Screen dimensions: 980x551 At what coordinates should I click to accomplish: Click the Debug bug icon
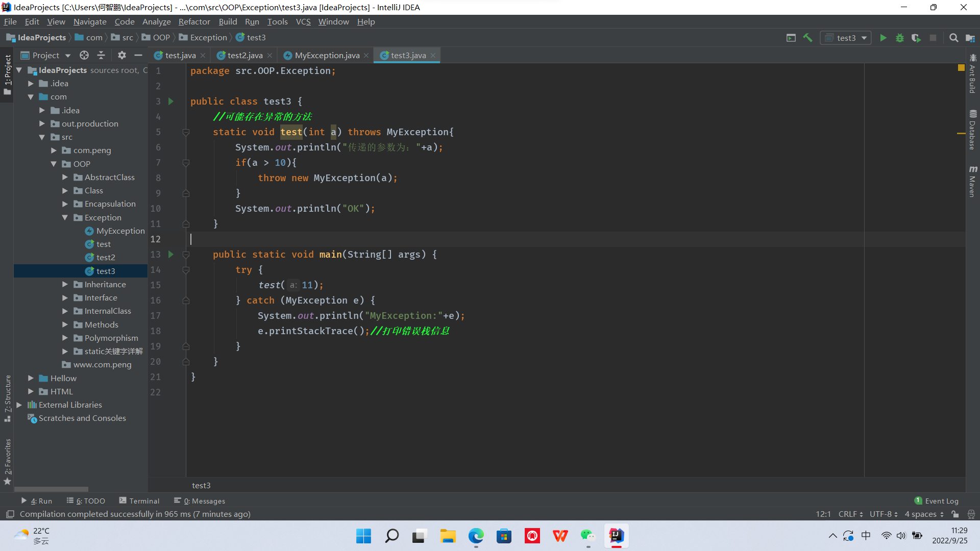tap(899, 38)
